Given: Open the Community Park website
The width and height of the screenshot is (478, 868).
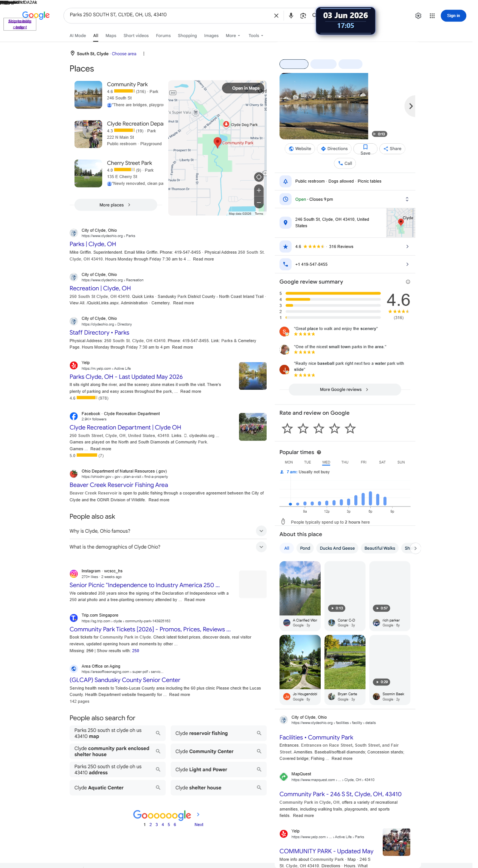Looking at the screenshot, I should pos(300,149).
